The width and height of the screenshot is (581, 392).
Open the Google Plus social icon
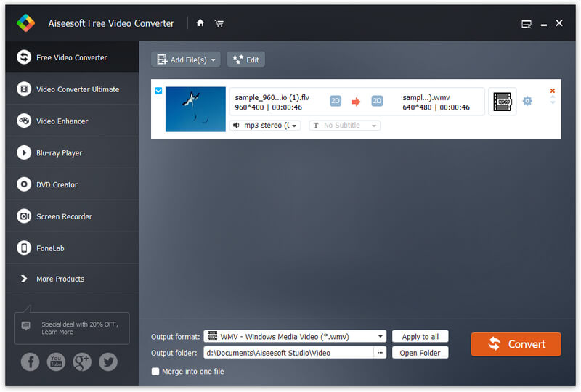tap(82, 362)
